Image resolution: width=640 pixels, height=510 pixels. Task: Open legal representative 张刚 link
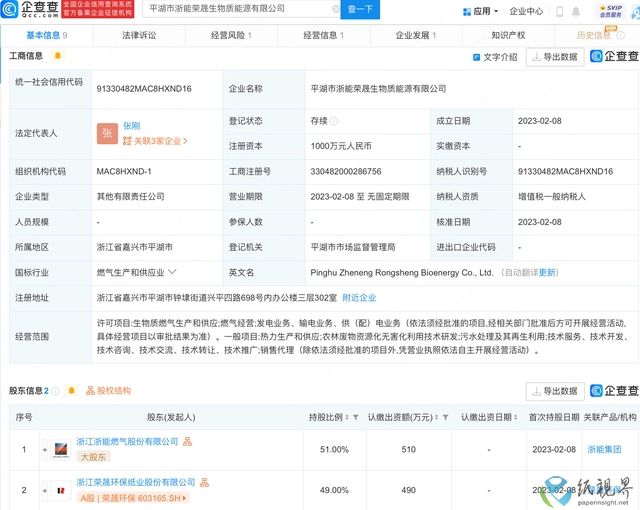131,126
